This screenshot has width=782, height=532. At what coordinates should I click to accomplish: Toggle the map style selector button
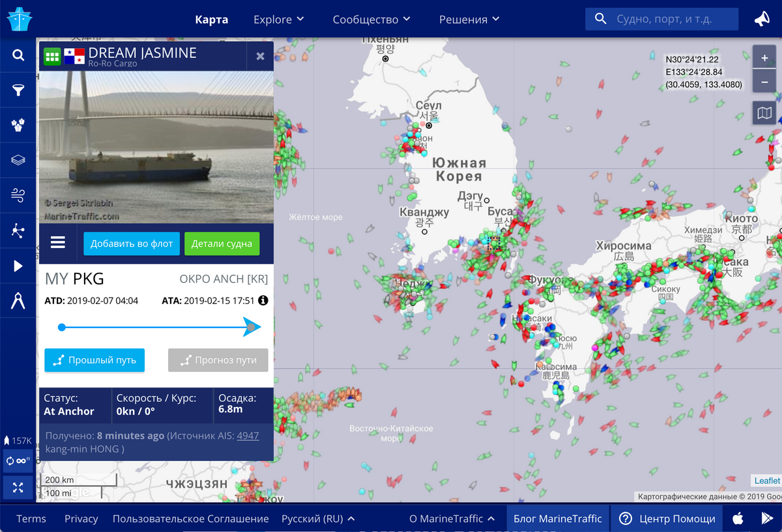[764, 113]
